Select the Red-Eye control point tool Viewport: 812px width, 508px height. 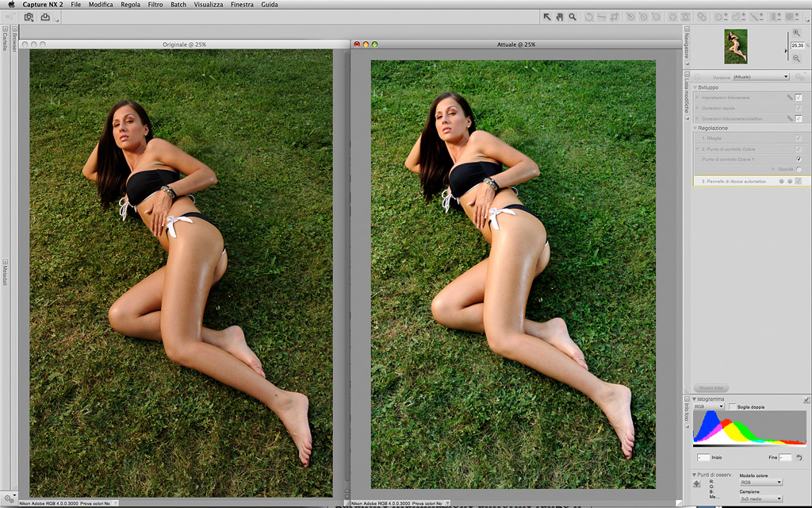click(685, 17)
